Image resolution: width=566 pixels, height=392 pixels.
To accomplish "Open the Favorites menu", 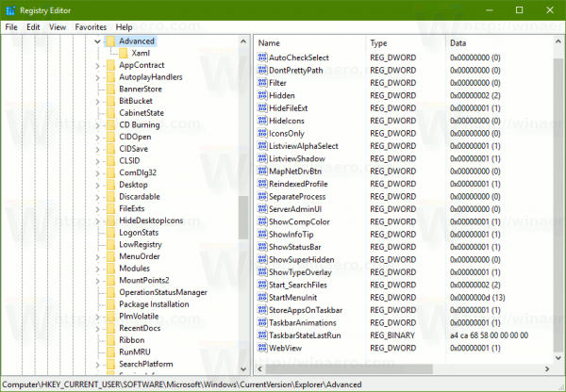I will pos(91,27).
